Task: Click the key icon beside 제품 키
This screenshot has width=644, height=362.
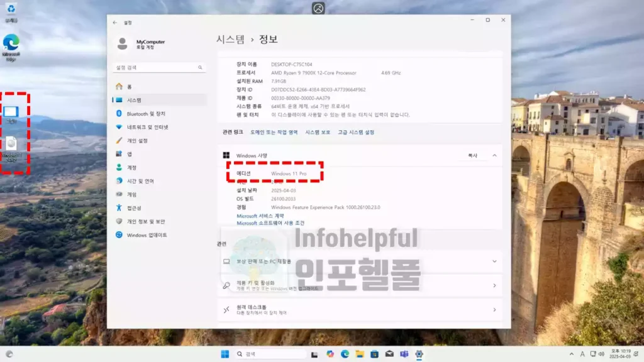Action: click(x=226, y=286)
